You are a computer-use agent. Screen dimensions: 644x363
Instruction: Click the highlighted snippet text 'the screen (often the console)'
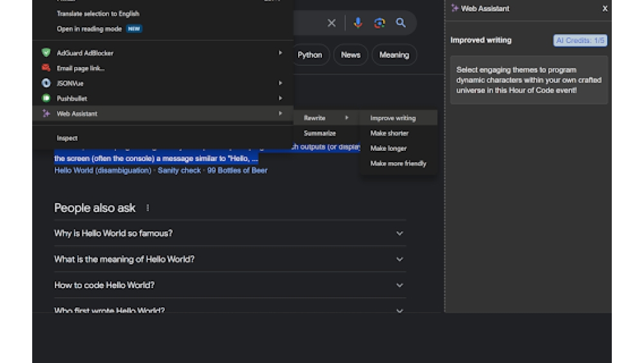click(104, 159)
